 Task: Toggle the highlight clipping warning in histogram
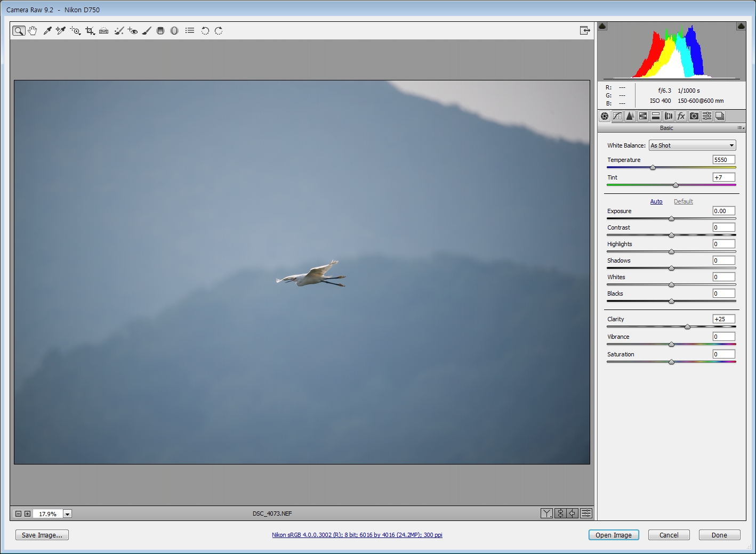tap(741, 26)
